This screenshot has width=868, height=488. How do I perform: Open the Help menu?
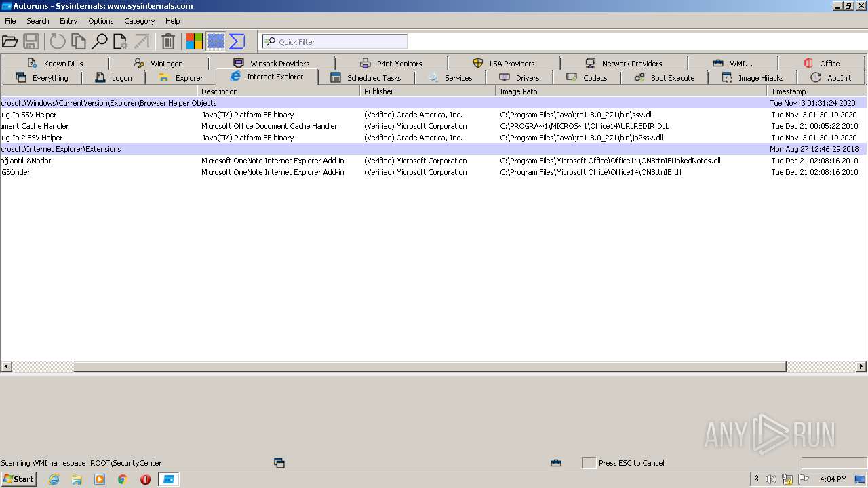click(173, 21)
